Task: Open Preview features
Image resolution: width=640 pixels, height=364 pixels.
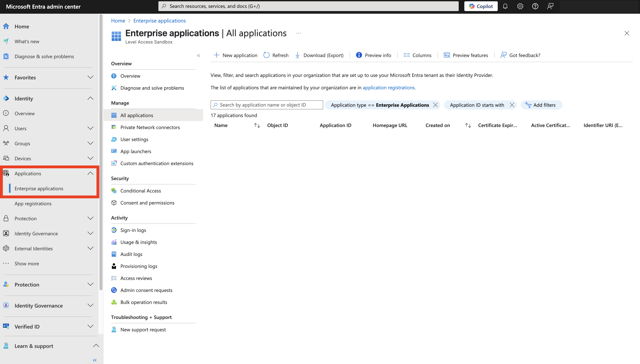Action: pyautogui.click(x=466, y=55)
